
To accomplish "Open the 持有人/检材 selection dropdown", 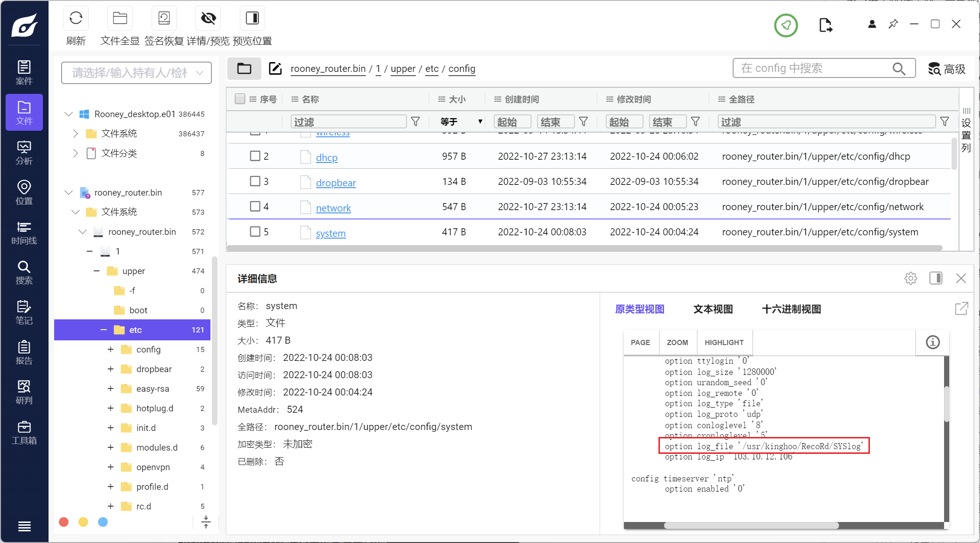I will click(x=136, y=73).
